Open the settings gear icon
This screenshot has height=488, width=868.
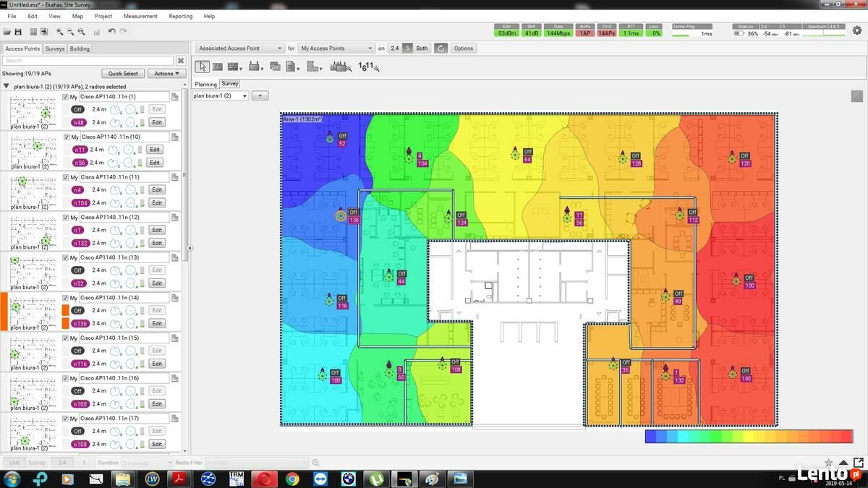pos(857,30)
